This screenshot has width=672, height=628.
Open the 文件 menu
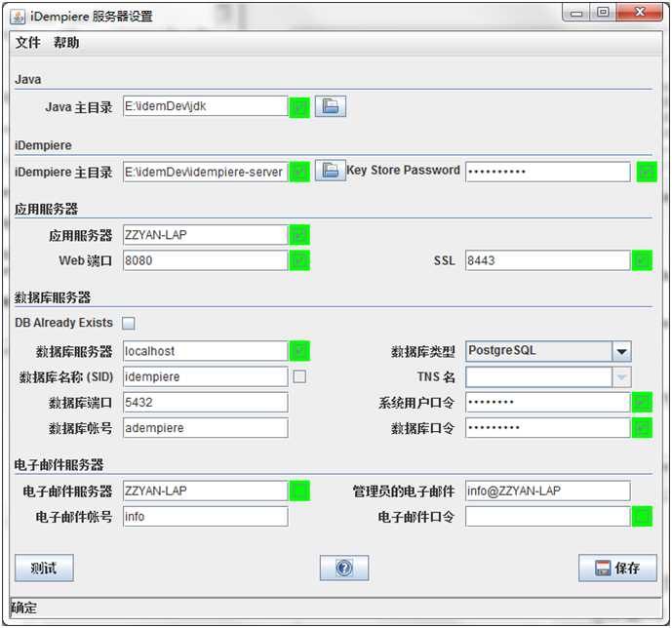point(28,42)
